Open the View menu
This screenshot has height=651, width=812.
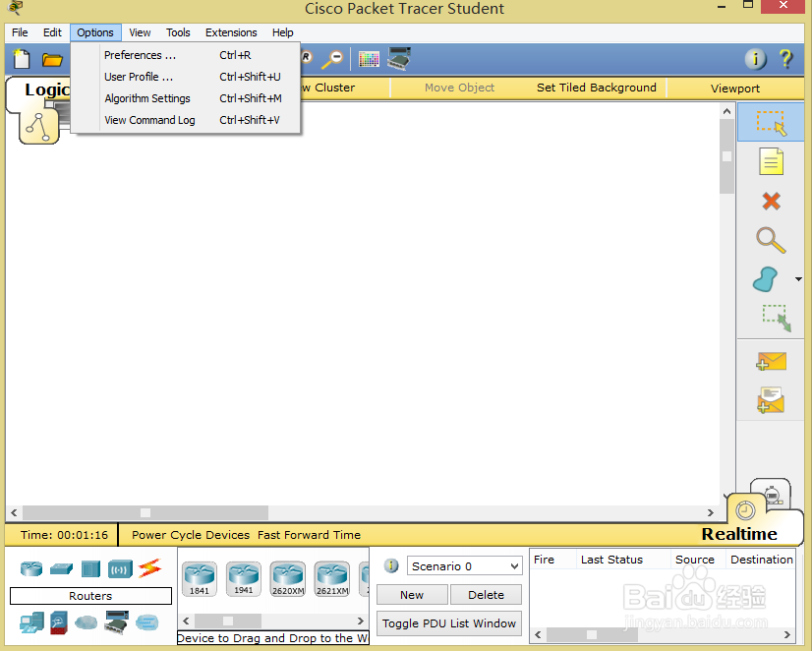click(140, 32)
